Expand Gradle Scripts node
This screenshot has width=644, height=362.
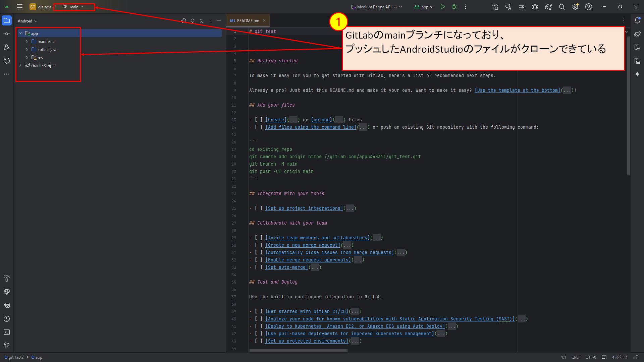(20, 65)
